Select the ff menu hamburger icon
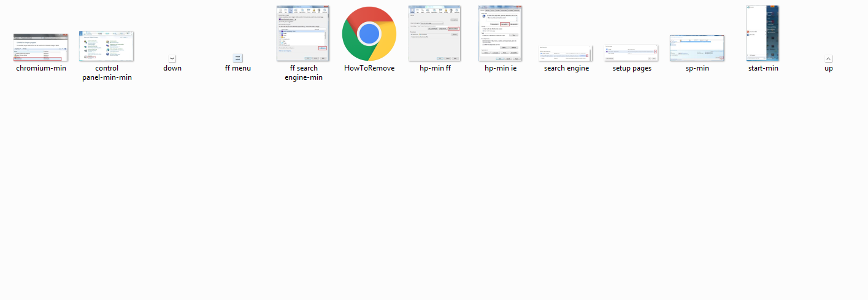The height and width of the screenshot is (300, 868). tap(238, 58)
